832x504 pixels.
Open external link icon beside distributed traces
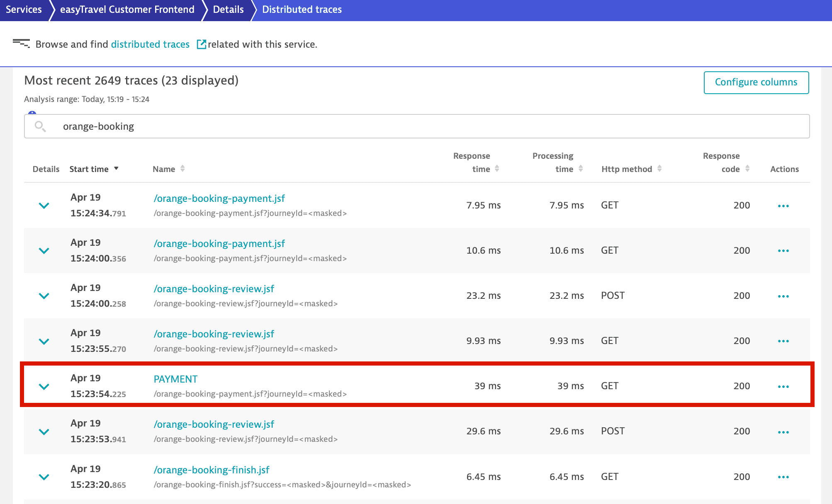201,44
